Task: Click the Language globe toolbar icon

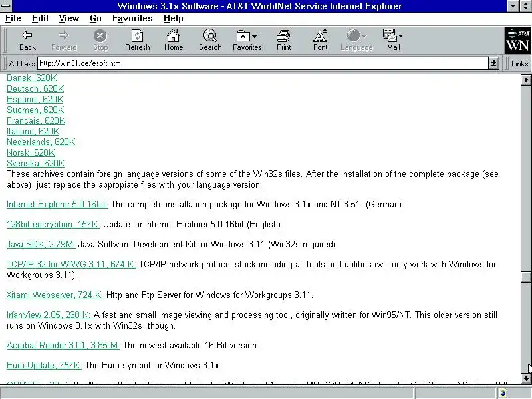Action: coord(353,35)
